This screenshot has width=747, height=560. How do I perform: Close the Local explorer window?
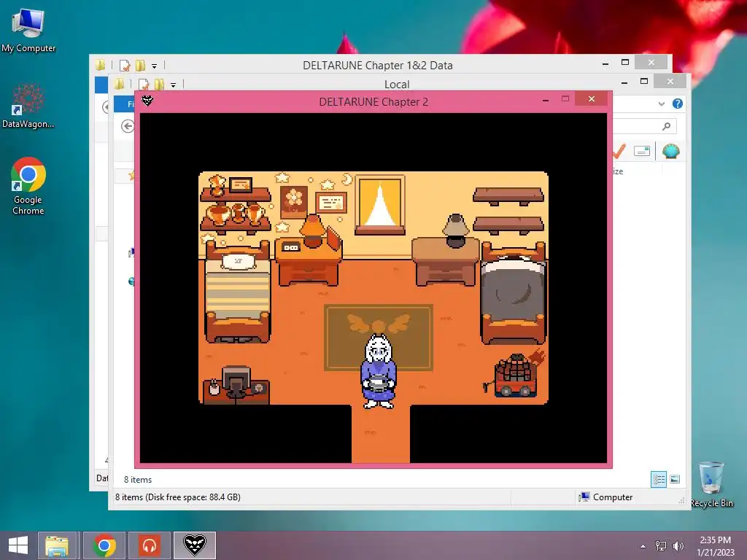[x=670, y=82]
